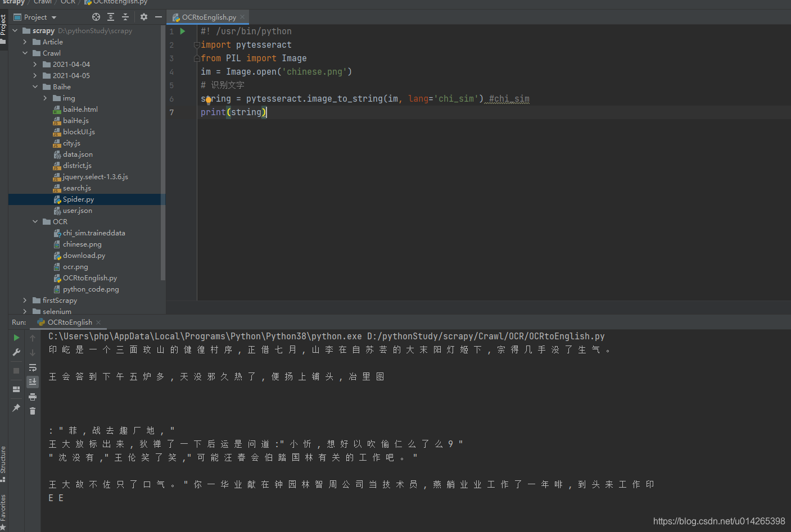Click the intention bulb icon on line 6
791x532 pixels.
209,101
